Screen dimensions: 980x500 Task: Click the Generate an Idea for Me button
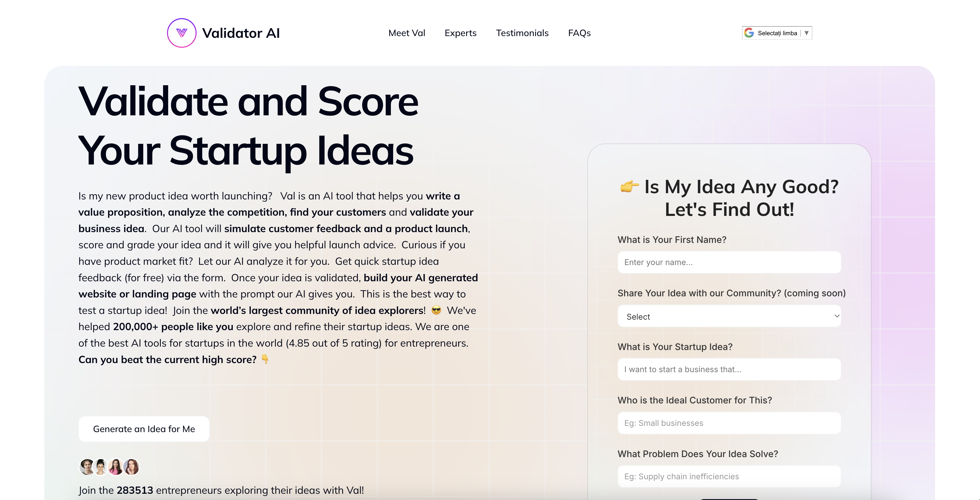(144, 429)
